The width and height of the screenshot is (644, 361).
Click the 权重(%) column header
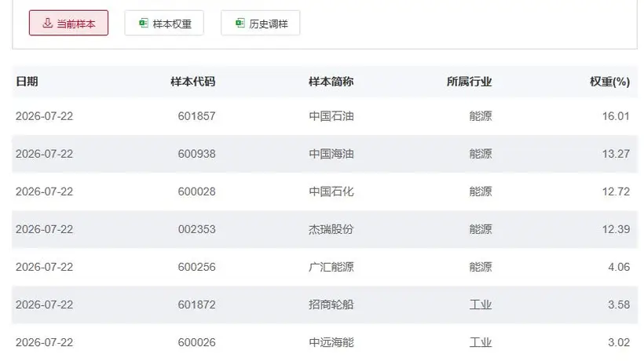pyautogui.click(x=609, y=82)
